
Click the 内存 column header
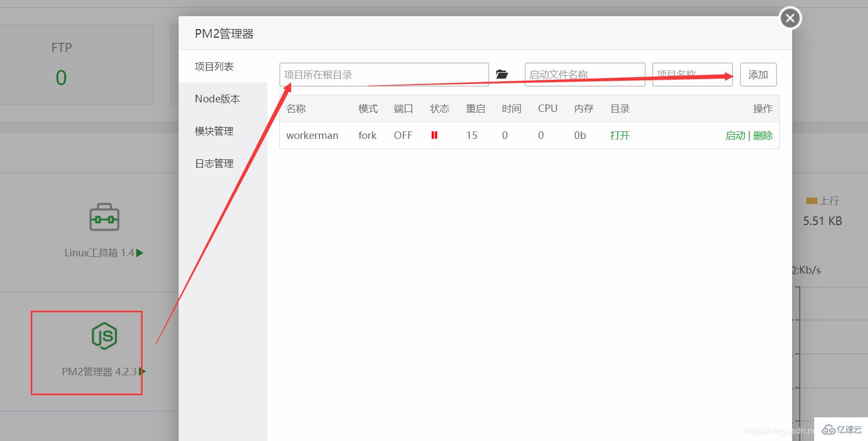584,109
